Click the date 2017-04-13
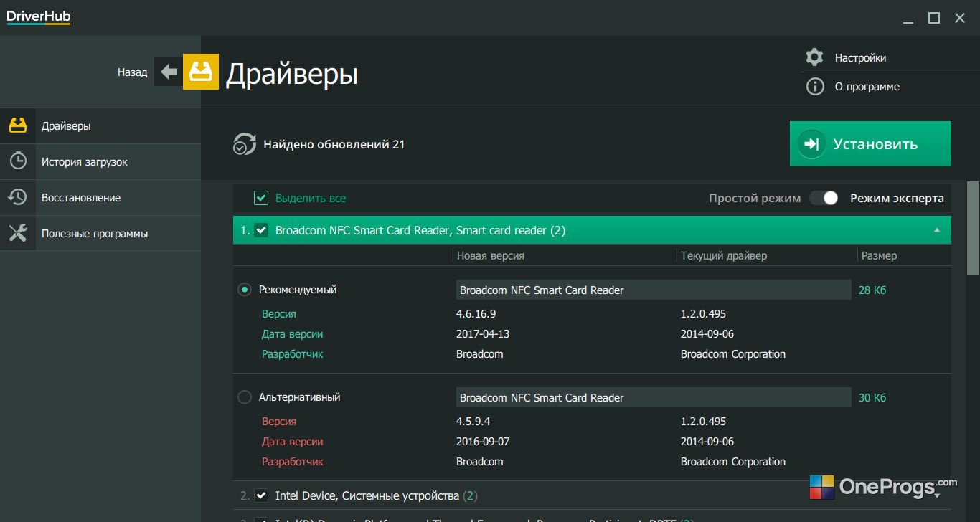This screenshot has width=980, height=522. click(483, 334)
